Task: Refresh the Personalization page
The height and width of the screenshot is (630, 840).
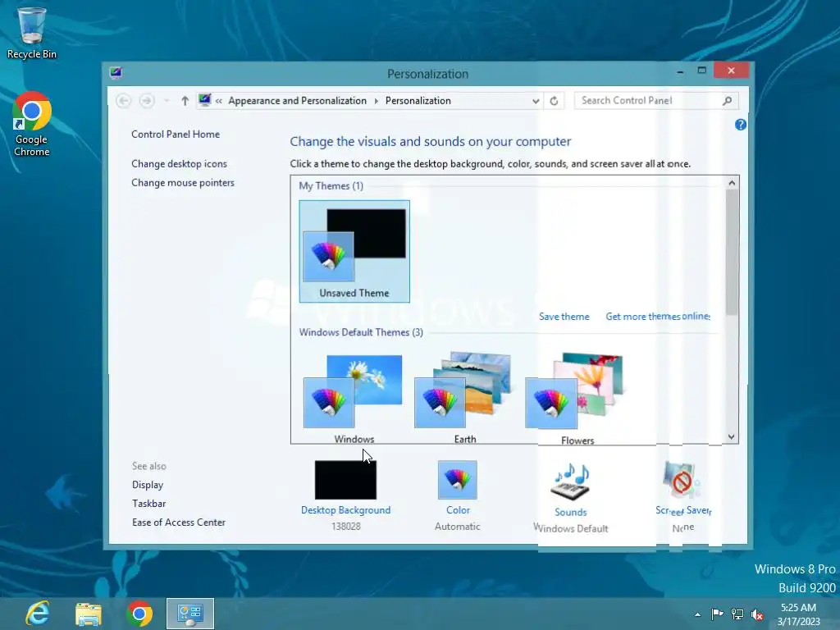Action: (554, 101)
